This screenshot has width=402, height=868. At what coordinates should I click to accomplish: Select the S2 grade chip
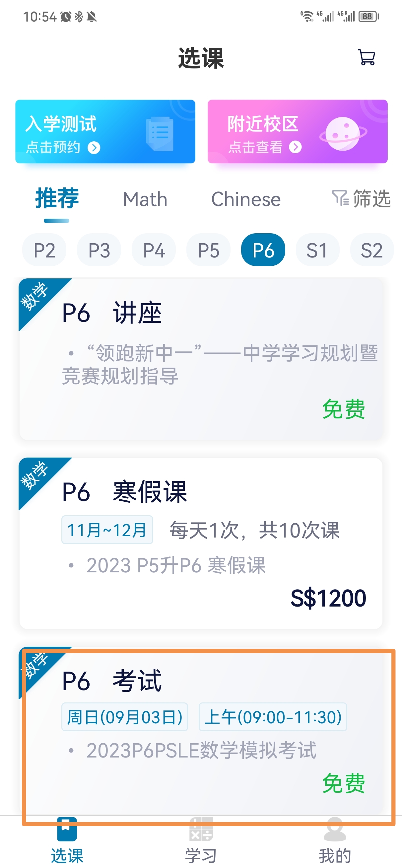[372, 250]
